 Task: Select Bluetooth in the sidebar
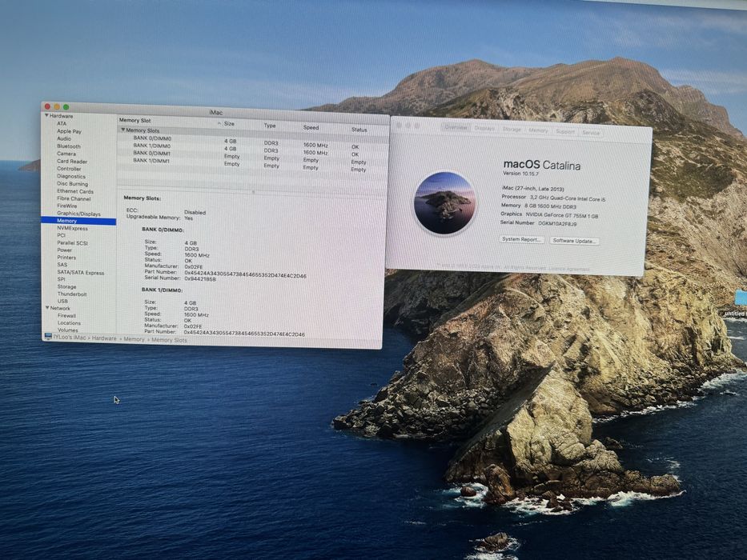pyautogui.click(x=69, y=146)
